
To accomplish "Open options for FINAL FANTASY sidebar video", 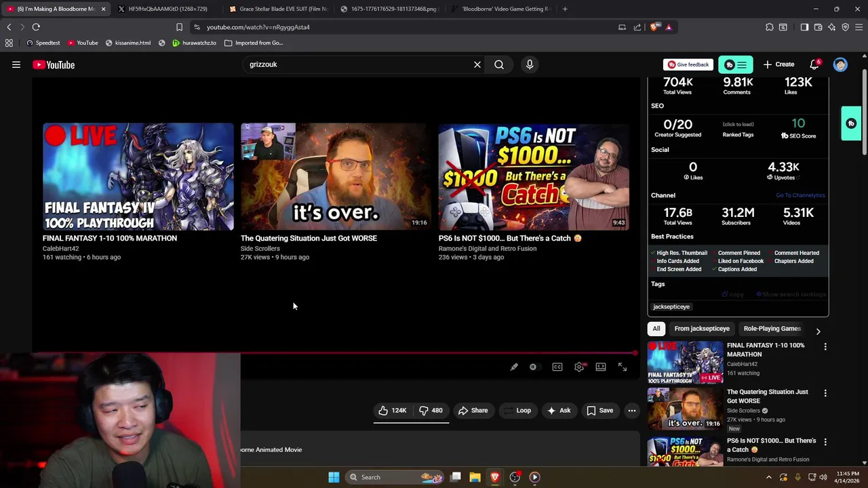I will tap(825, 346).
